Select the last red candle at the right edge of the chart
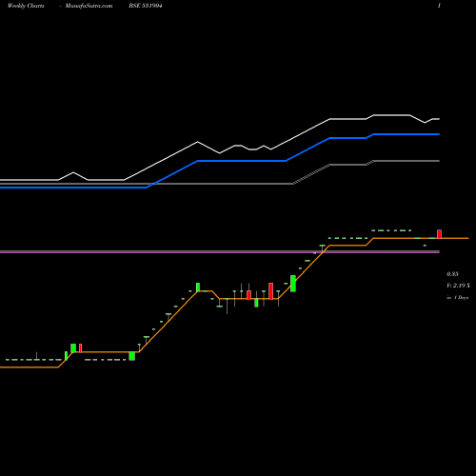The height and width of the screenshot is (476, 476). pos(439,234)
